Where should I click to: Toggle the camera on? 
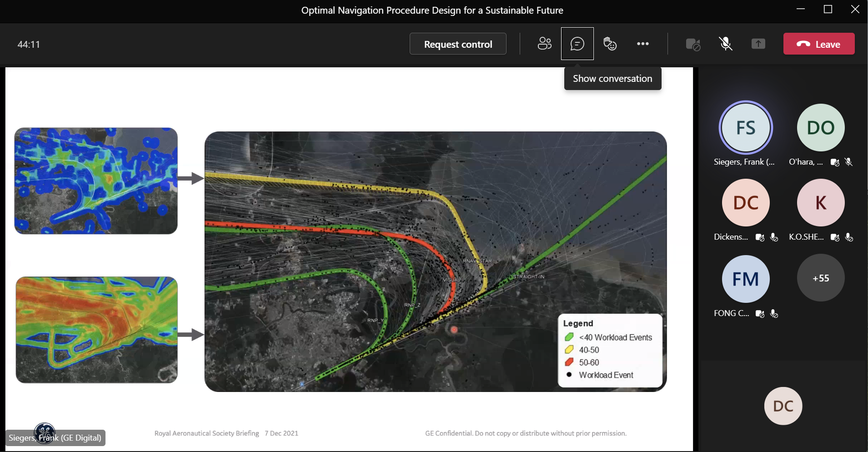coord(693,44)
